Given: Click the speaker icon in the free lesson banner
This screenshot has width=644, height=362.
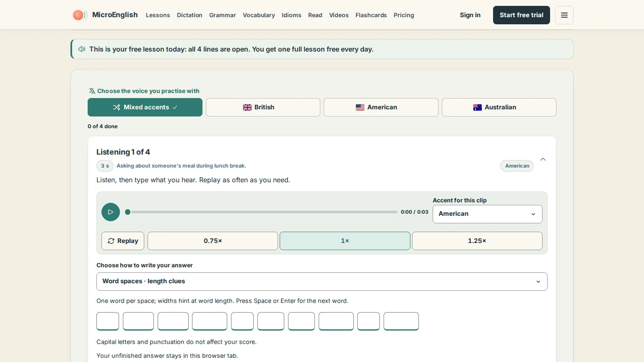Looking at the screenshot, I should click(x=82, y=49).
